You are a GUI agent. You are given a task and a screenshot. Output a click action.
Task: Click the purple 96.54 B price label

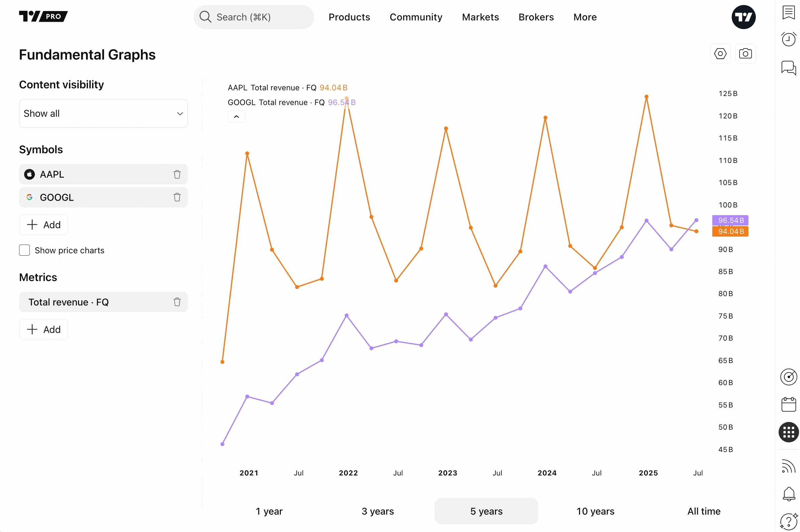click(x=730, y=220)
